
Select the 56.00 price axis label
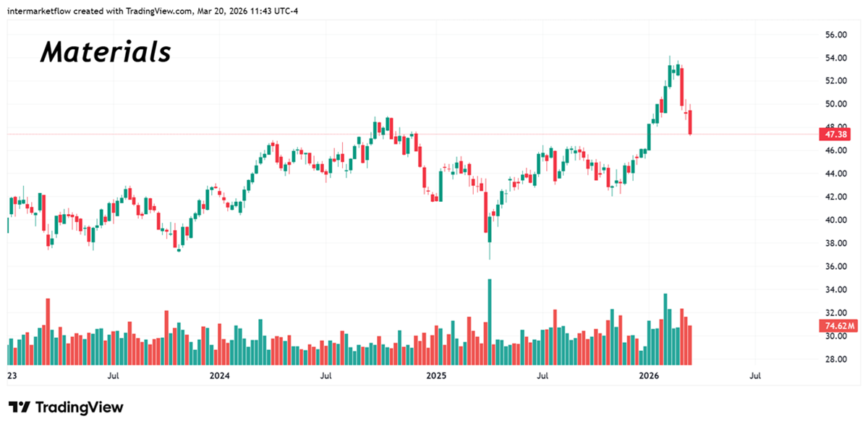click(836, 35)
